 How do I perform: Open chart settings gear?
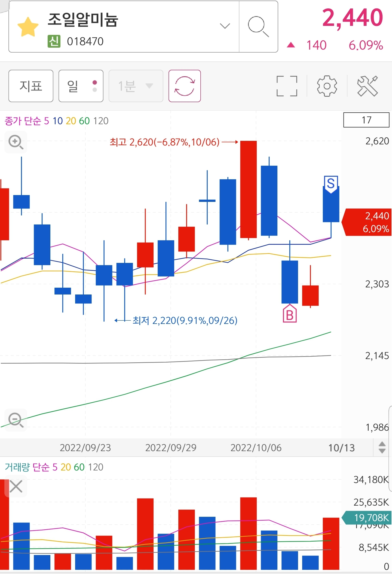[327, 86]
